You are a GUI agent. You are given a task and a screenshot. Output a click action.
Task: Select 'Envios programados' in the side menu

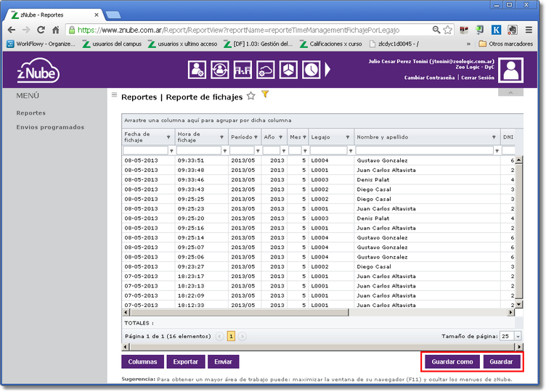click(50, 127)
